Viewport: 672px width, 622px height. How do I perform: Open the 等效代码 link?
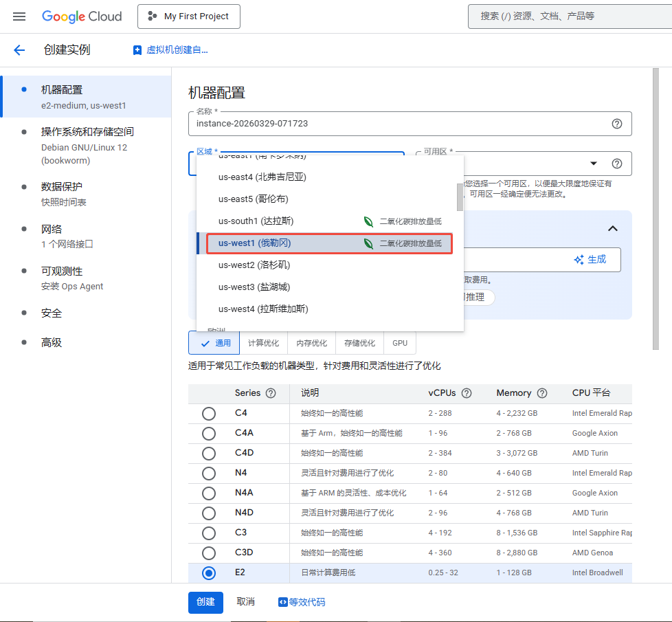click(302, 602)
